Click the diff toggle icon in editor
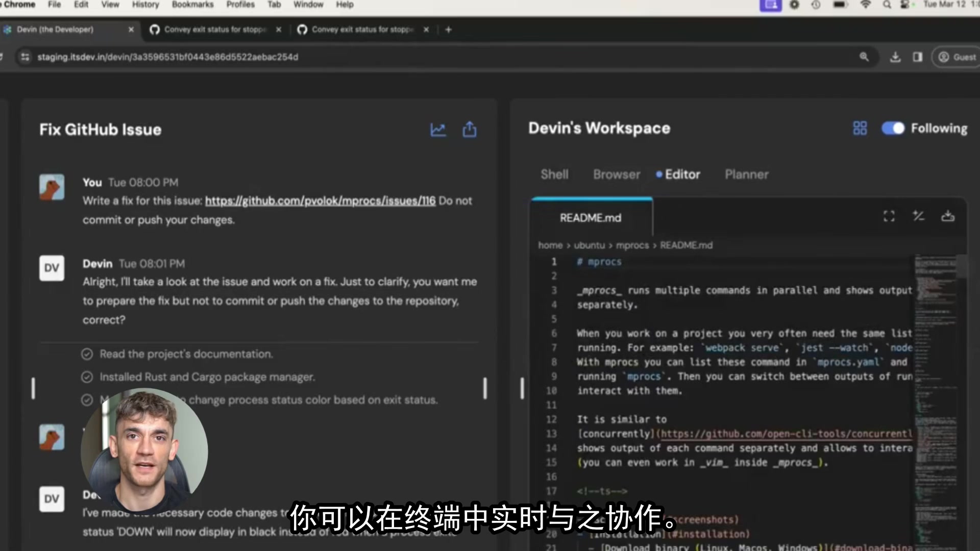980x551 pixels. pos(918,216)
